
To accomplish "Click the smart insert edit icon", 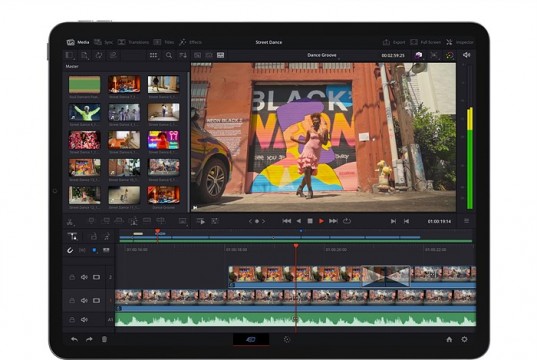I will 91,221.
